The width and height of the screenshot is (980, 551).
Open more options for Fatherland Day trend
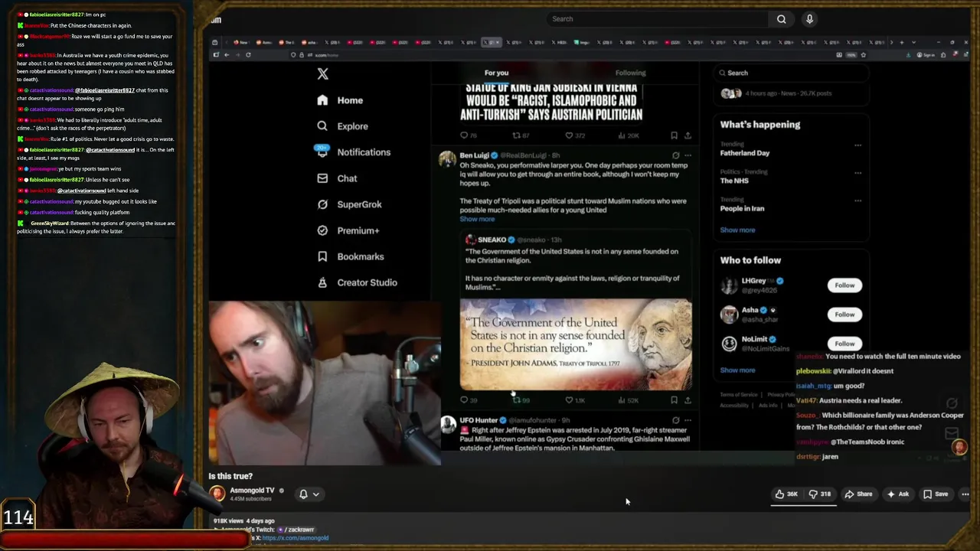pyautogui.click(x=857, y=145)
